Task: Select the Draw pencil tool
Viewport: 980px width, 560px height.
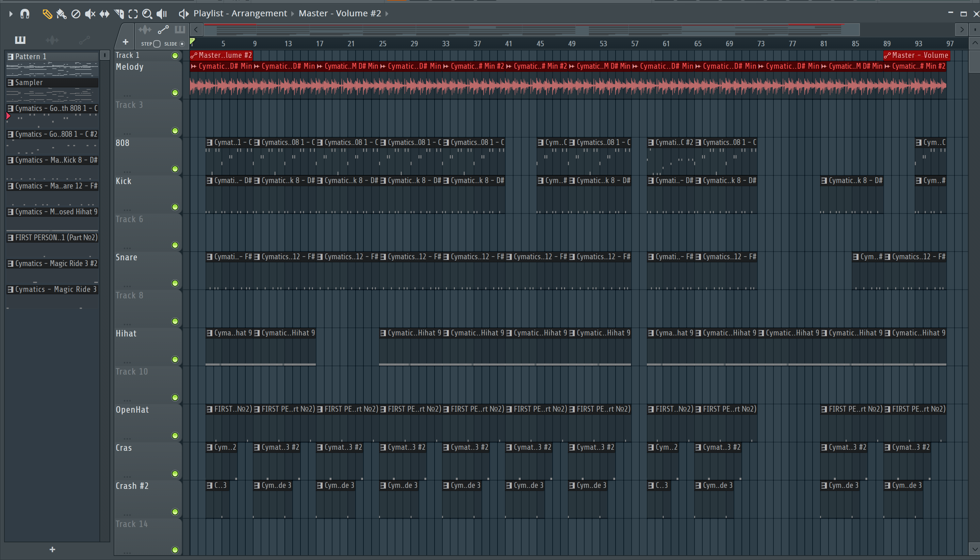Action: click(x=47, y=14)
